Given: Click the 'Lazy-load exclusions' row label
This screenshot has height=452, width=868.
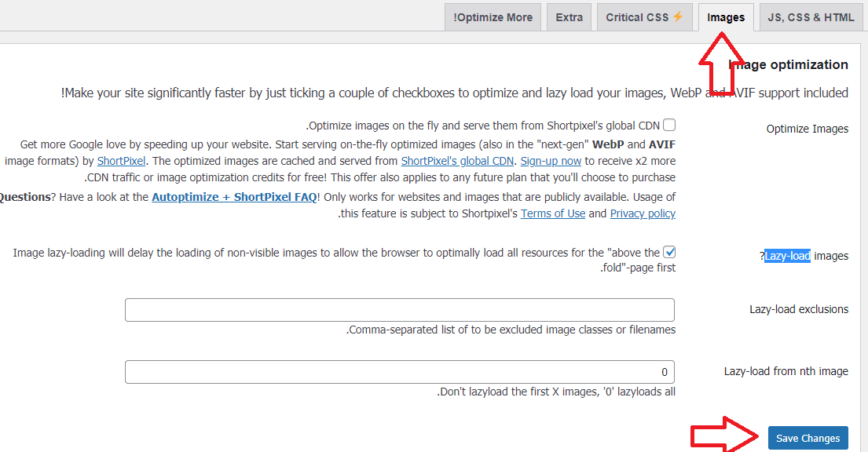Looking at the screenshot, I should tap(798, 309).
